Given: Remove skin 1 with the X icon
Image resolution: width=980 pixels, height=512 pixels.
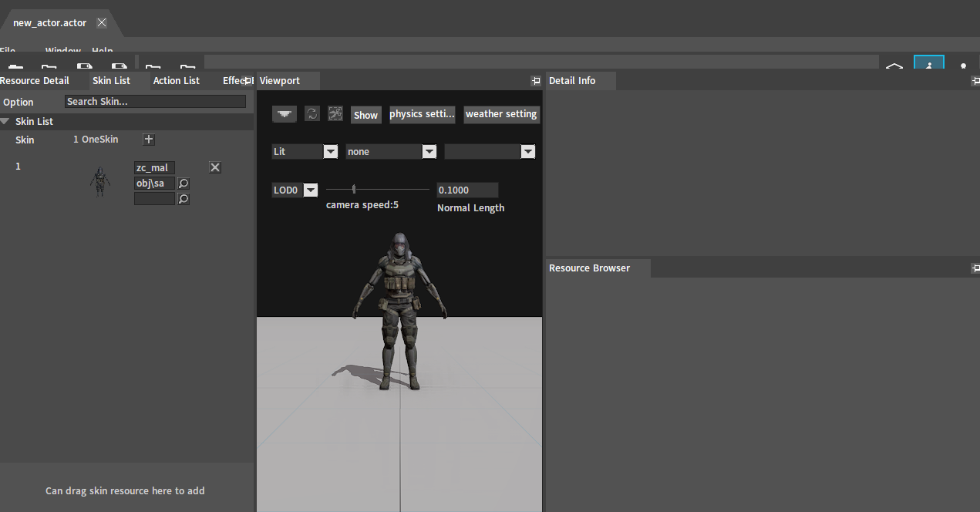Looking at the screenshot, I should click(215, 167).
